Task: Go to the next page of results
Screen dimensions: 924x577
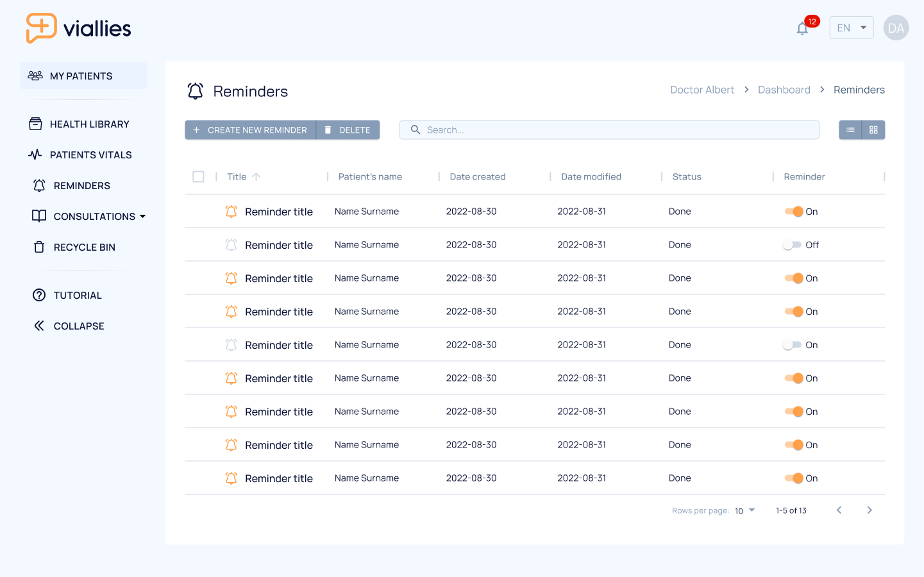Action: (869, 510)
